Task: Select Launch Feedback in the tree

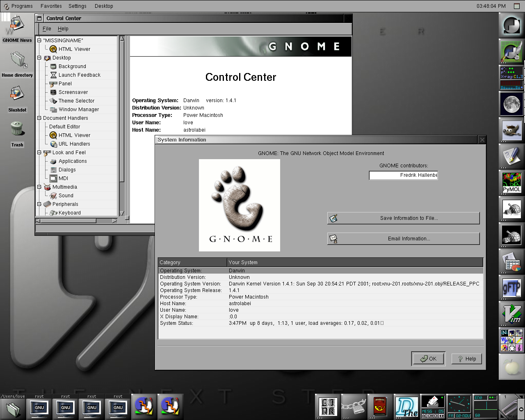Action: tap(79, 75)
